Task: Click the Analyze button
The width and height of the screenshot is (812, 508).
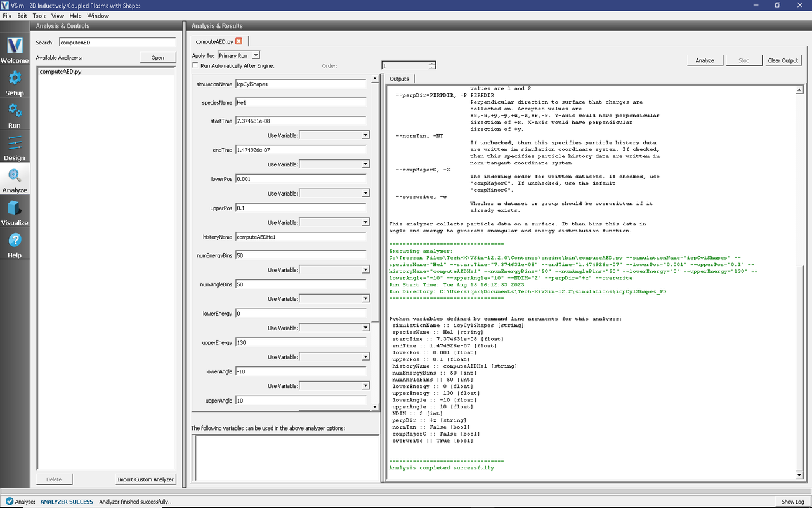Action: 705,60
